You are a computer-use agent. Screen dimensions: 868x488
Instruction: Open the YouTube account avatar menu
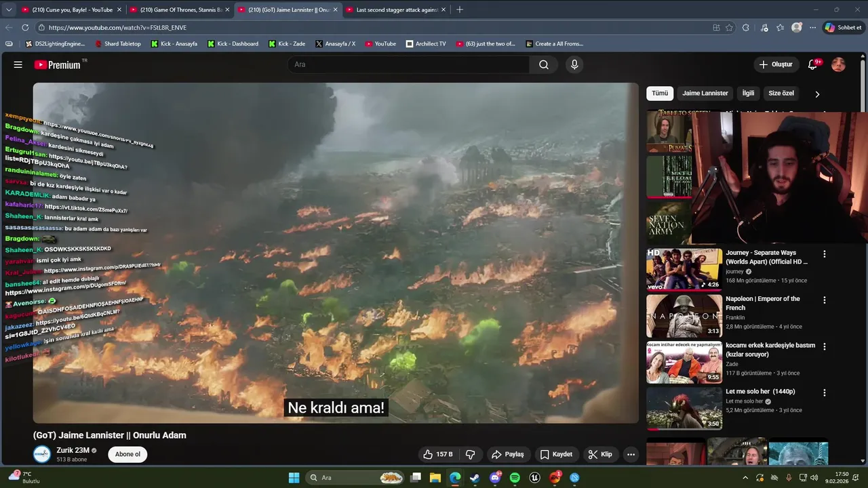(x=838, y=64)
